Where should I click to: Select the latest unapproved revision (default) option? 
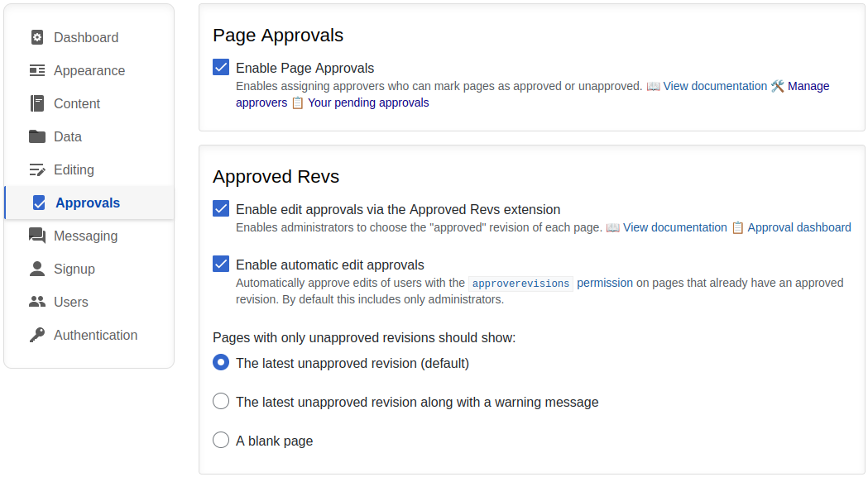click(221, 362)
